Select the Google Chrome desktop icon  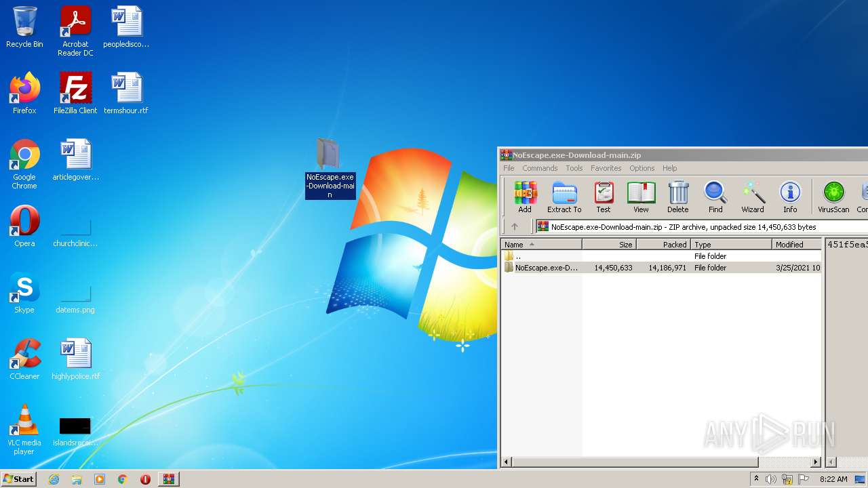[24, 164]
